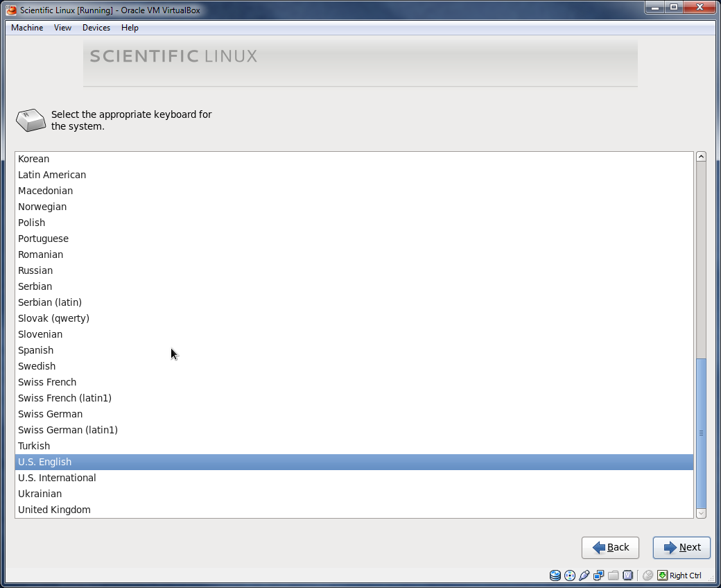Select the plain Serbian keyboard entry
721x588 pixels.
(354, 286)
